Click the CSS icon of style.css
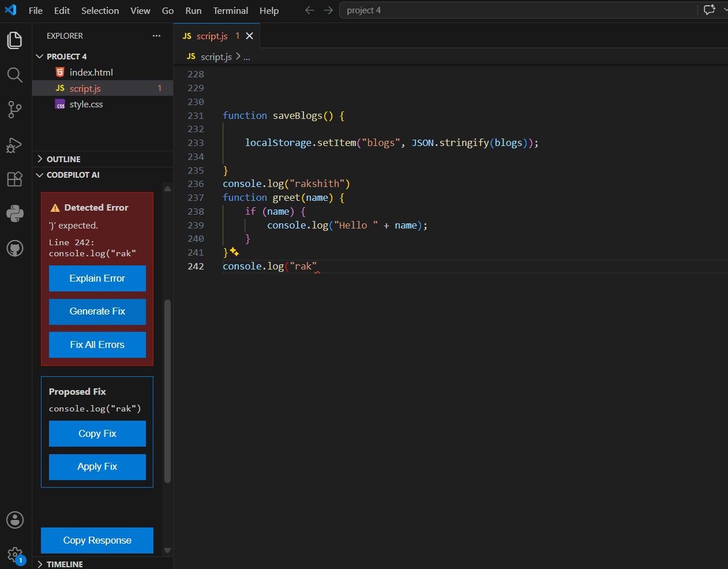This screenshot has height=569, width=728. (60, 104)
